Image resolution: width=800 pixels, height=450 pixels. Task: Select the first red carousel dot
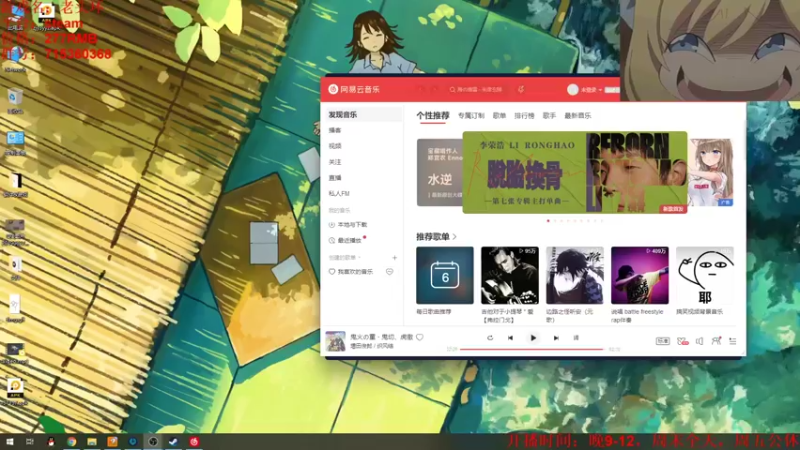click(548, 221)
